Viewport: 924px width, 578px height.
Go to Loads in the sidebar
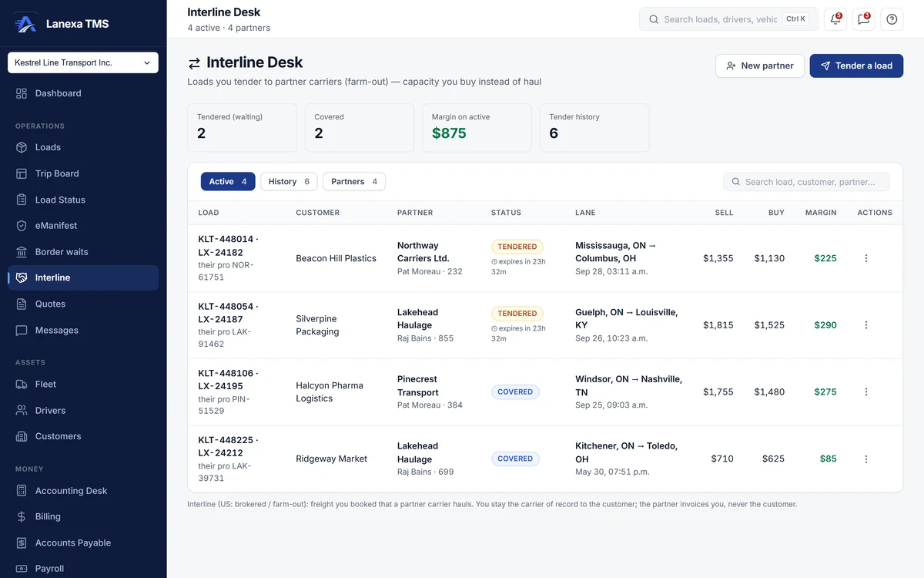[x=83, y=147]
